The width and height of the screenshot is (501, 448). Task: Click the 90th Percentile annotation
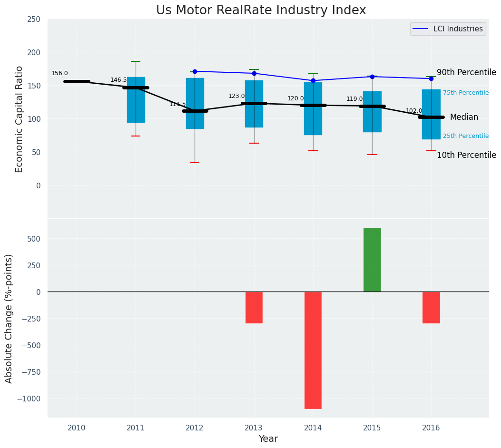466,72
